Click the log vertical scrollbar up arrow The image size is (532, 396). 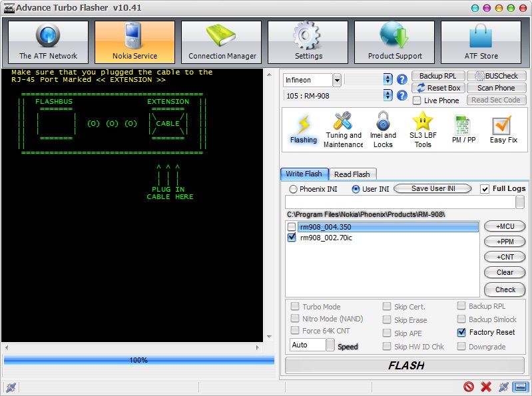click(x=269, y=75)
